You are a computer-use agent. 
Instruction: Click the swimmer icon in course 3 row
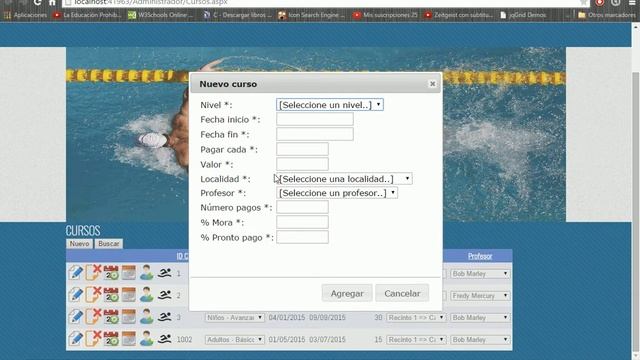coord(164,317)
